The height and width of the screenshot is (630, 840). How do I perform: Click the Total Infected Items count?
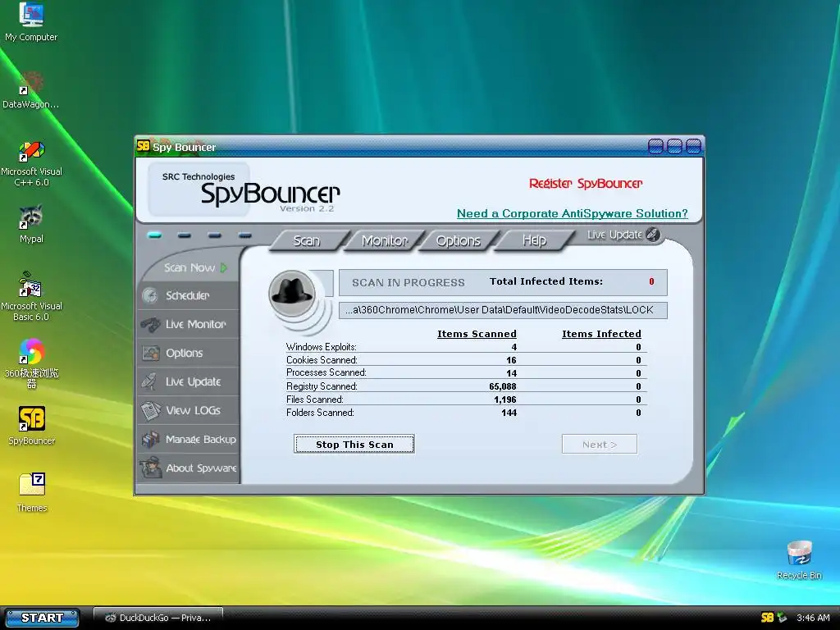pos(651,281)
